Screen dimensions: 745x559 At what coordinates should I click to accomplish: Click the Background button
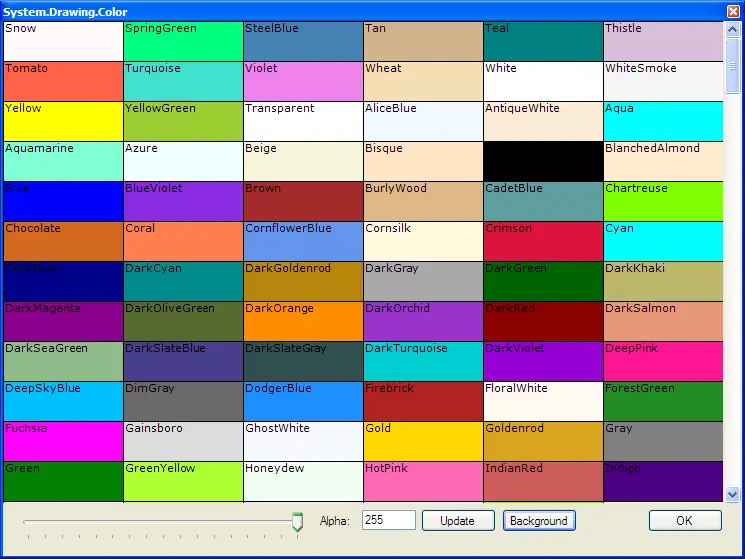tap(539, 521)
